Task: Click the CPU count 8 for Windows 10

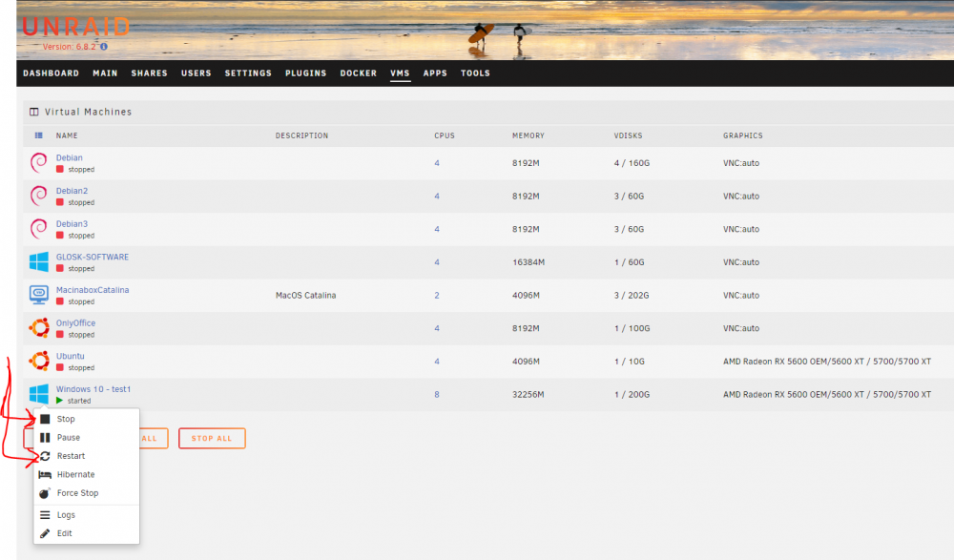Action: pyautogui.click(x=437, y=394)
